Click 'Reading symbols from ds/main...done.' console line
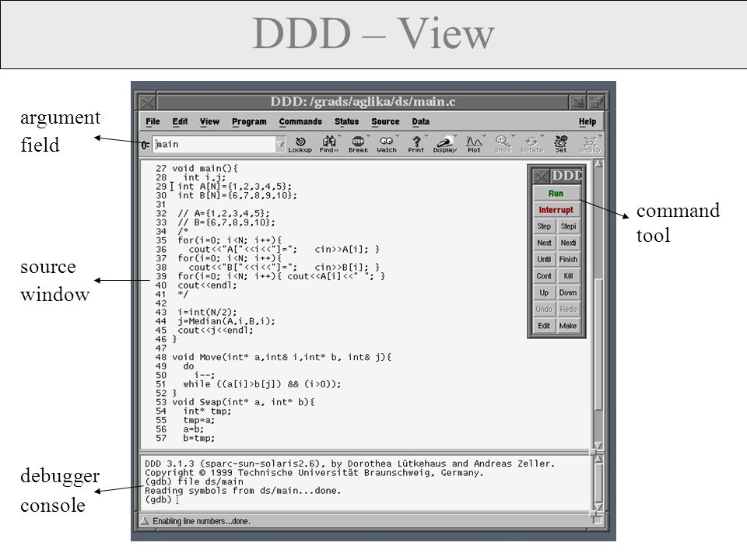This screenshot has height=560, width=747. (x=243, y=491)
